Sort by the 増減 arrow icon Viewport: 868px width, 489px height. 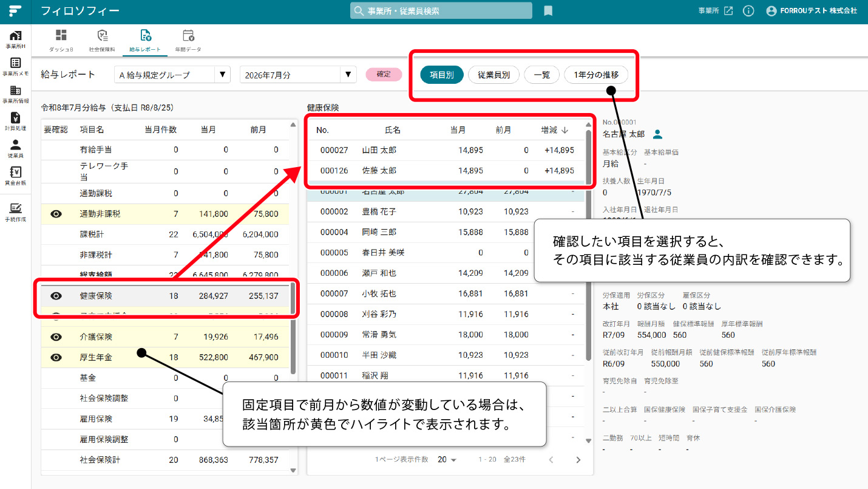565,130
